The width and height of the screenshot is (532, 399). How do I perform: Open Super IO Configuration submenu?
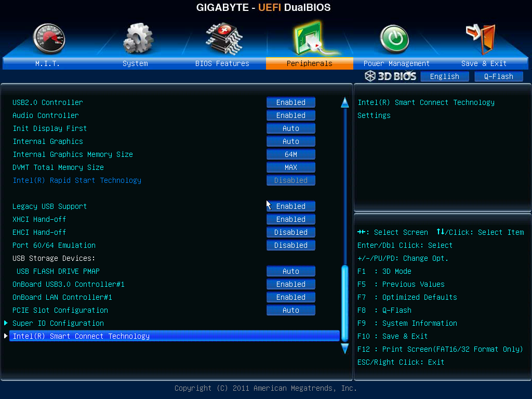(x=58, y=323)
